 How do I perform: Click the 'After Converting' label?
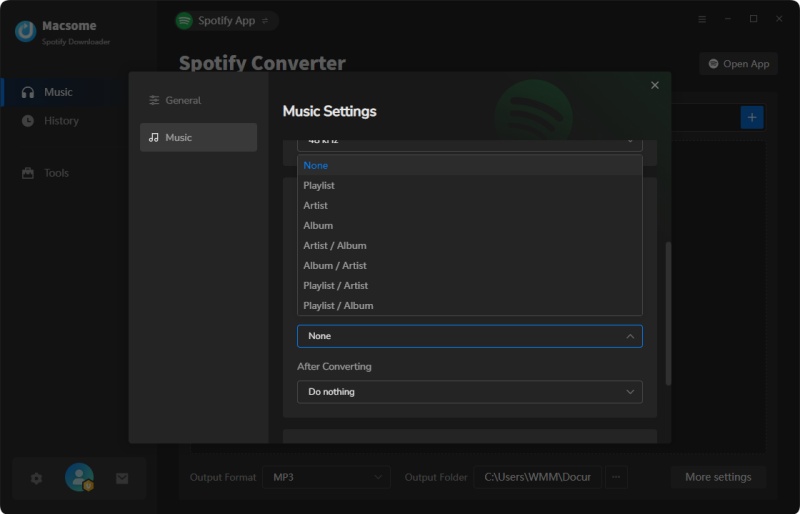334,366
